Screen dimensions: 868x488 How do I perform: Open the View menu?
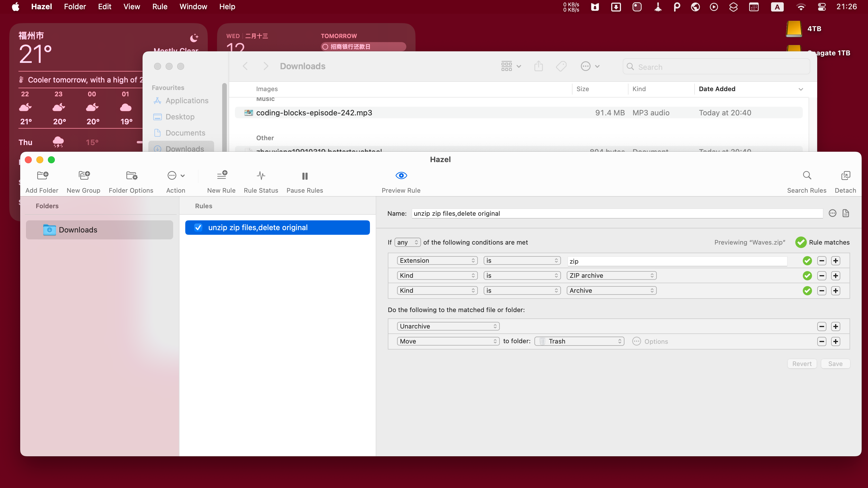[132, 7]
